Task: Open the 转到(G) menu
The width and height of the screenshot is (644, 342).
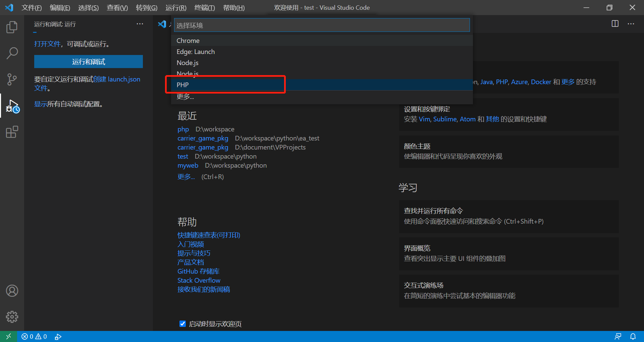Action: click(147, 8)
